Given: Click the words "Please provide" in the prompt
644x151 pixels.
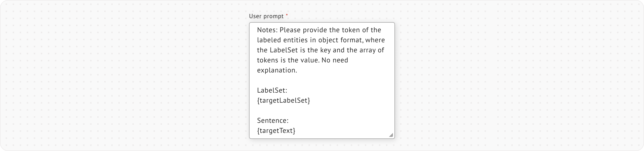Looking at the screenshot, I should pos(303,30).
